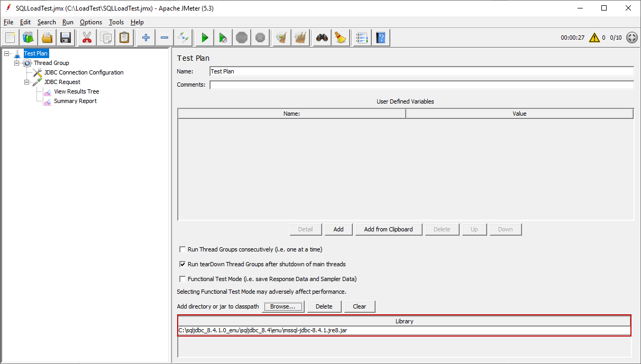Enable Run Thread Groups consecutively checkbox

(183, 249)
